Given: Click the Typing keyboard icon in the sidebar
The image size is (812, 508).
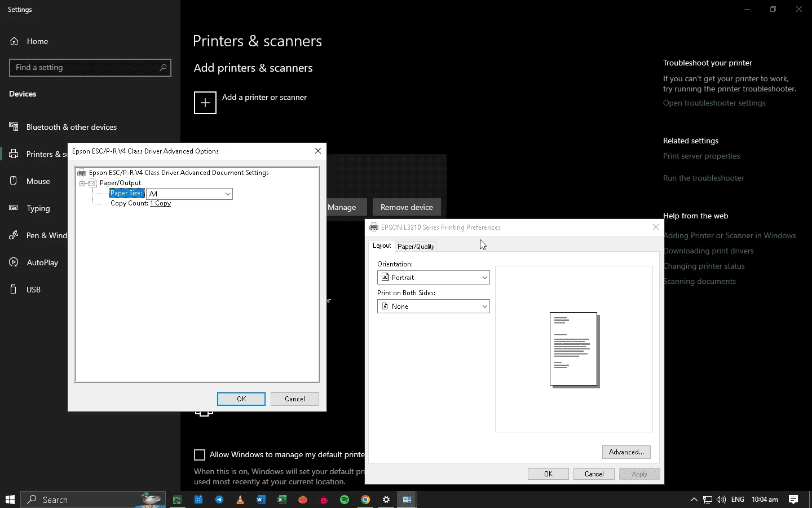Looking at the screenshot, I should click(14, 208).
